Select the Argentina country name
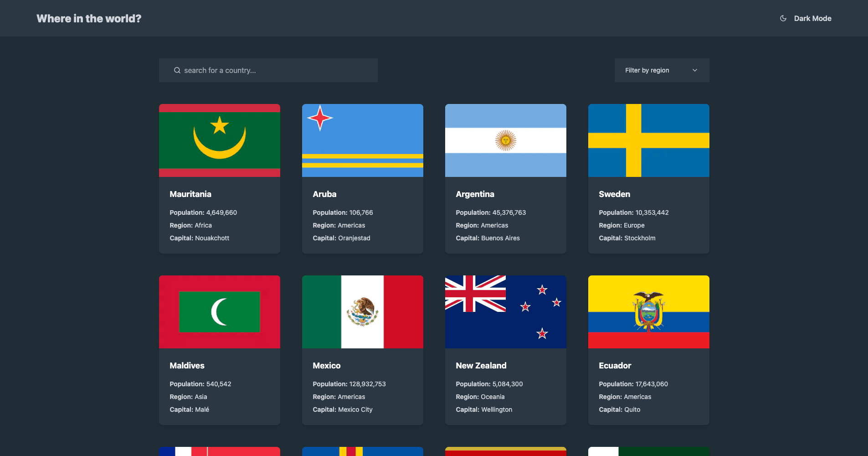This screenshot has width=868, height=456. tap(475, 194)
